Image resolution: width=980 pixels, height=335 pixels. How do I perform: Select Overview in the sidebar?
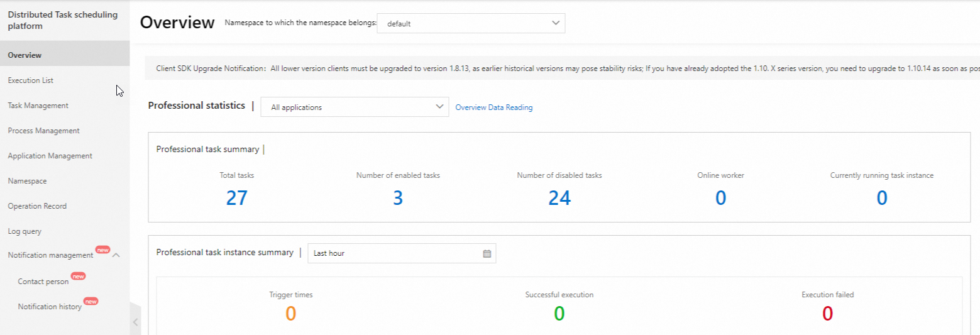tap(25, 55)
